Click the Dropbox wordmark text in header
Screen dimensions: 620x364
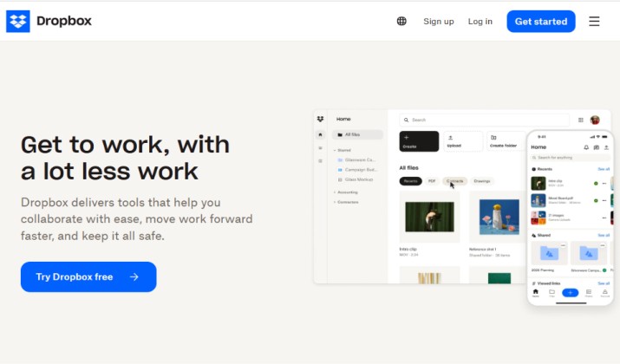(64, 21)
